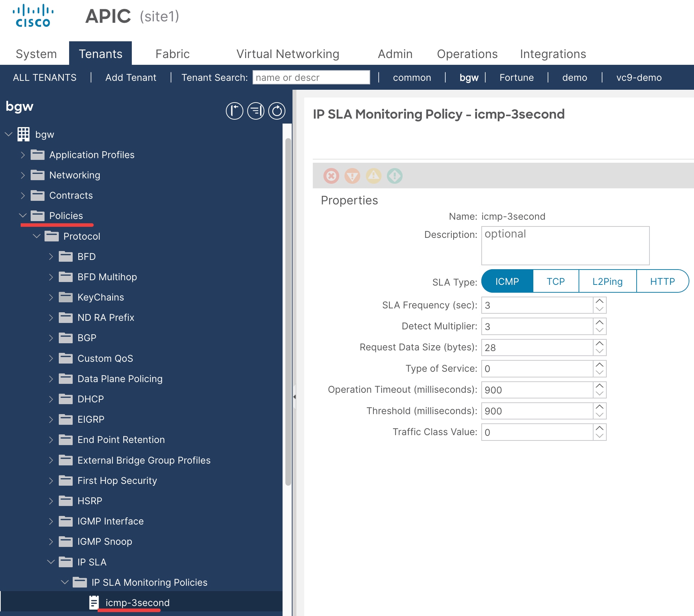Open the Fabric tab
Viewport: 694px width, 616px height.
172,54
